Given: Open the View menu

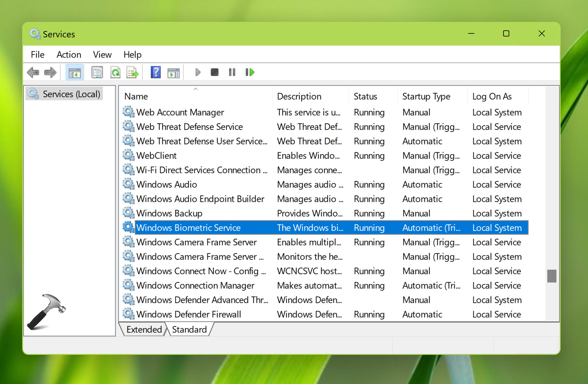Looking at the screenshot, I should click(x=102, y=55).
